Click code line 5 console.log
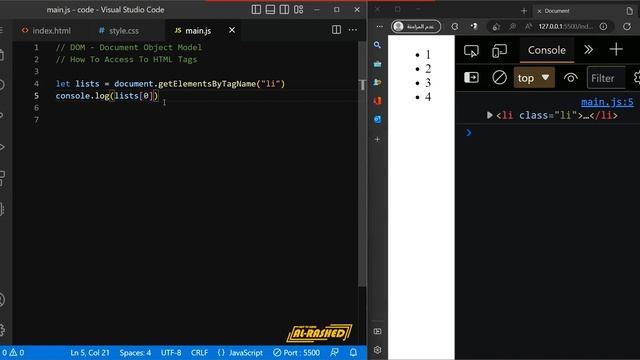The height and width of the screenshot is (360, 640). pyautogui.click(x=107, y=96)
